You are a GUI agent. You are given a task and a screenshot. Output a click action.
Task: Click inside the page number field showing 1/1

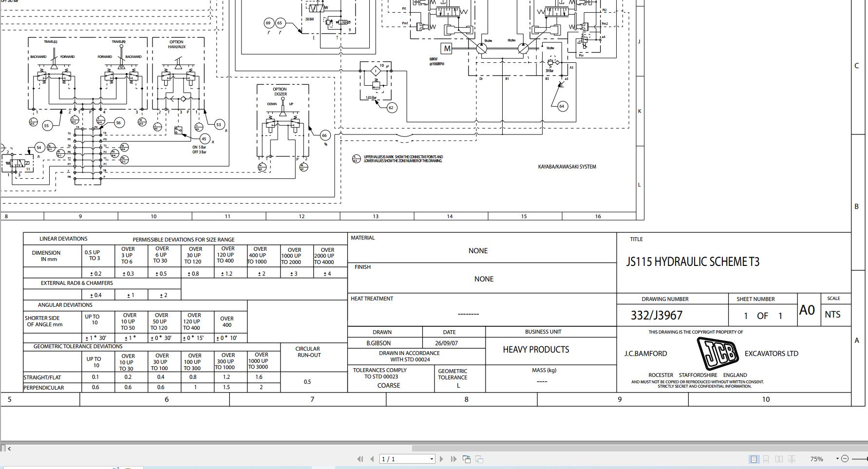pos(395,459)
